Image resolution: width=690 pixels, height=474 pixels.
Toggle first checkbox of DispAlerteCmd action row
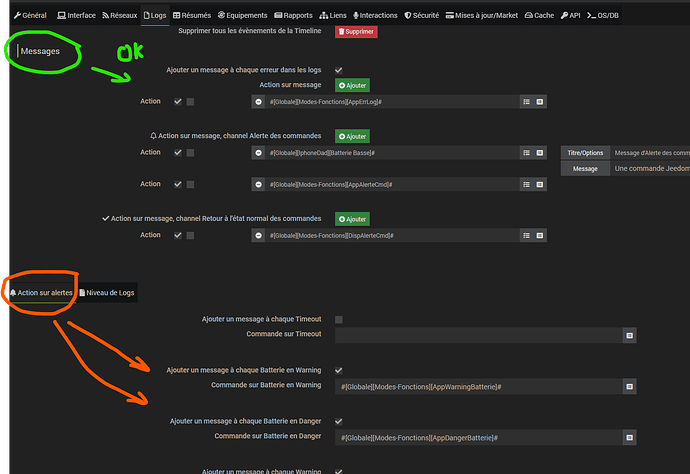(x=178, y=235)
